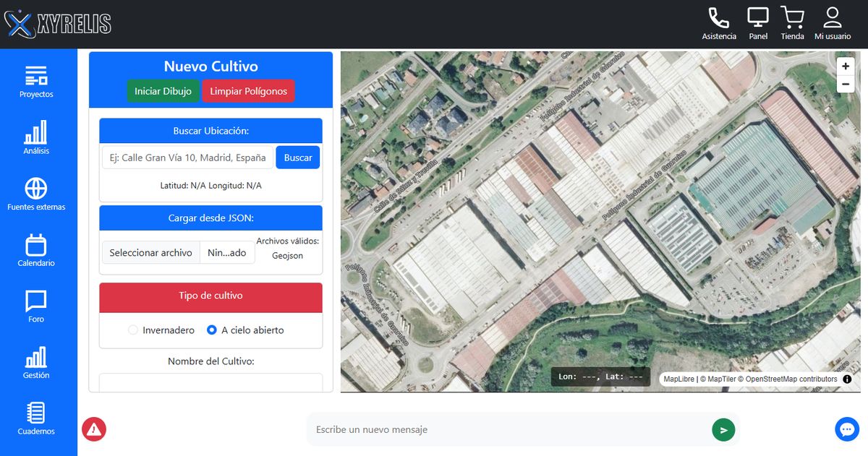868x456 pixels.
Task: Open the Panel monitor icon
Action: (x=758, y=18)
